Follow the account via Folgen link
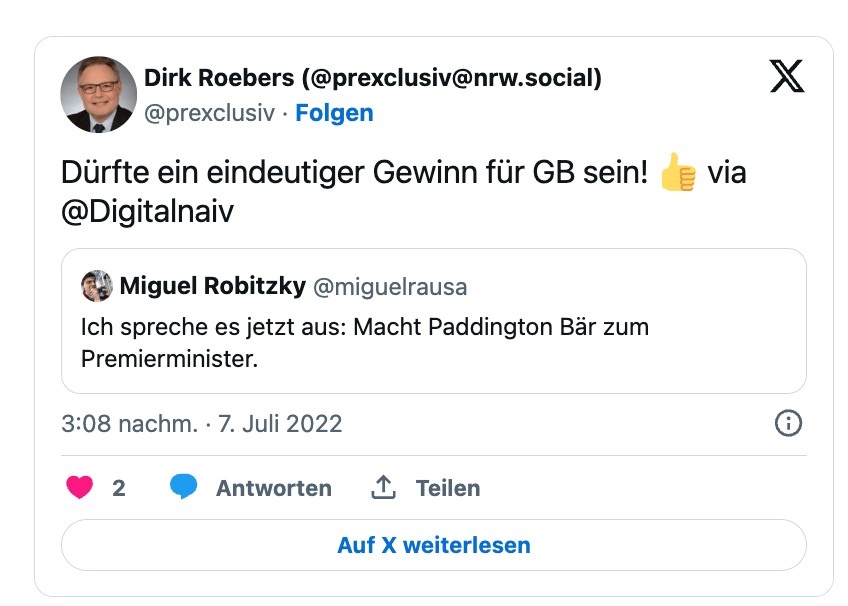 pos(334,113)
